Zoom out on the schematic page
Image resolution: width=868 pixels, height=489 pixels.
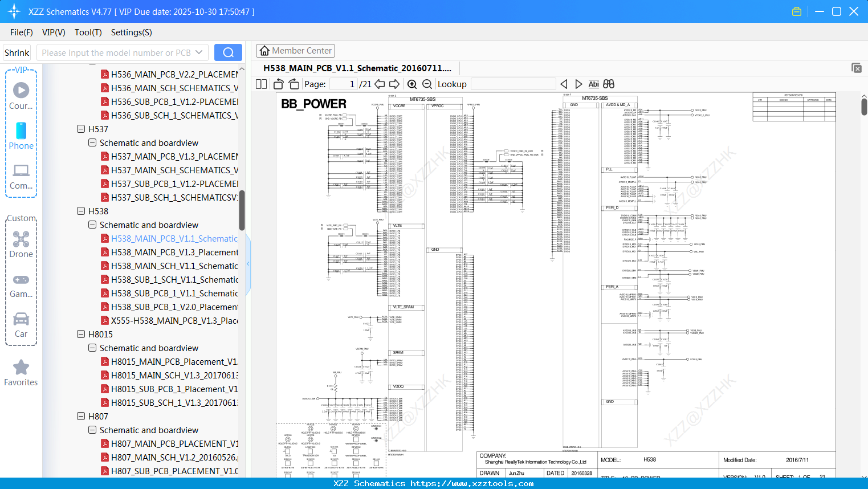click(x=427, y=84)
